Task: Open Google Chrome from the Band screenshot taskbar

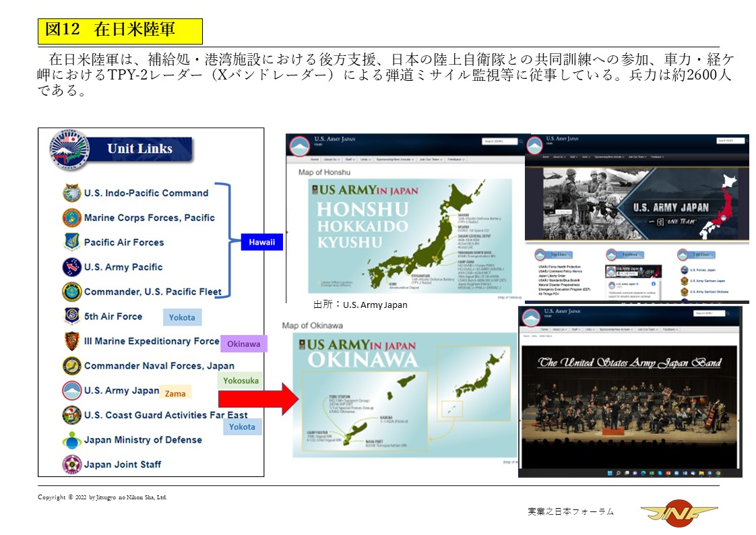Action: (x=718, y=473)
